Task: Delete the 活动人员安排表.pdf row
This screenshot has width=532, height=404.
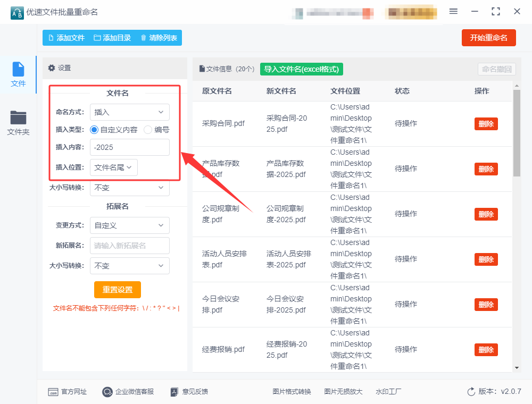Action: (486, 259)
